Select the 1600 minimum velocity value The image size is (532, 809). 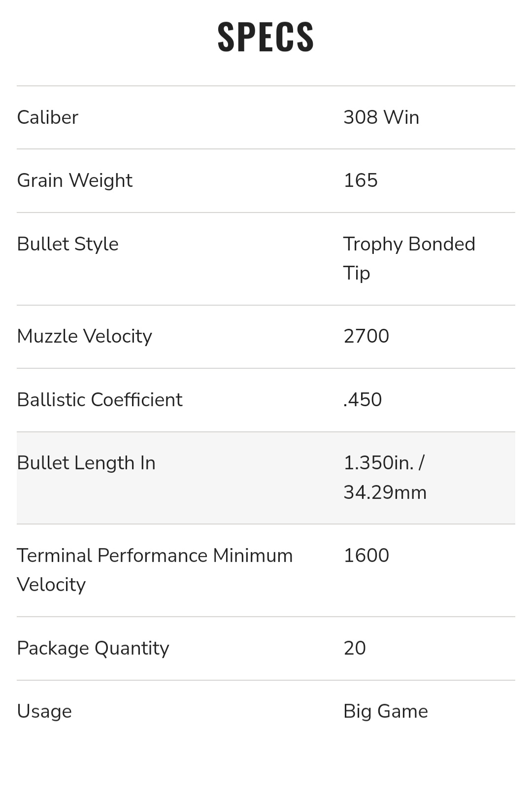coord(366,556)
